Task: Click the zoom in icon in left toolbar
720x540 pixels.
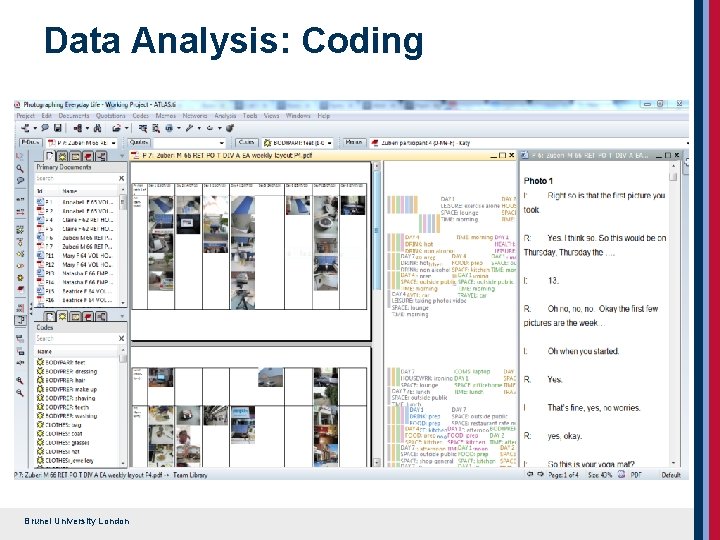Action: click(x=20, y=381)
